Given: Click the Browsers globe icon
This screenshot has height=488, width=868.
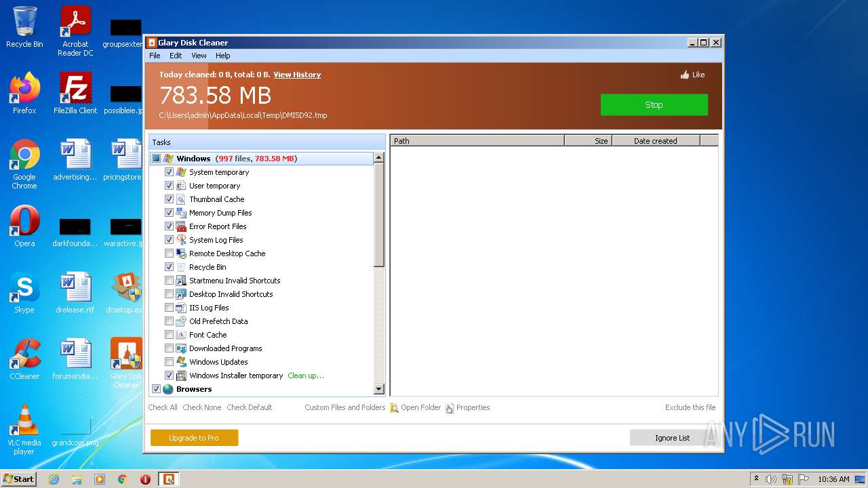Looking at the screenshot, I should (168, 389).
